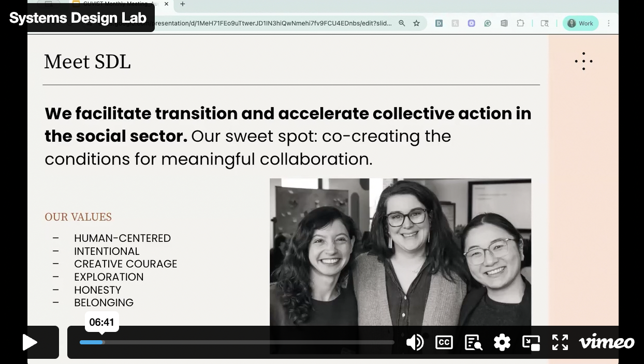Viewport: 644px width, 364px height.
Task: Bookmark page with star icon
Action: [x=416, y=23]
